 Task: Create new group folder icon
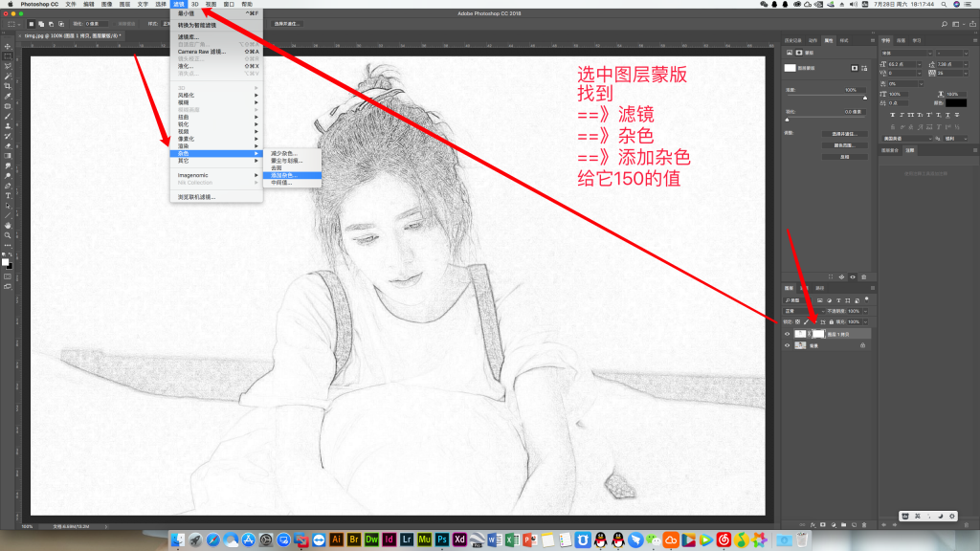pos(844,525)
